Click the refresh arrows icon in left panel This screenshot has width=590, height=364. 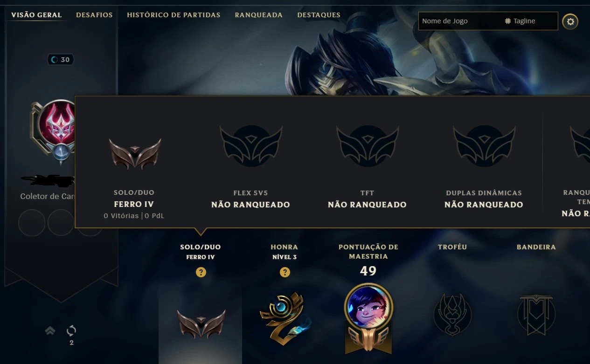(71, 330)
